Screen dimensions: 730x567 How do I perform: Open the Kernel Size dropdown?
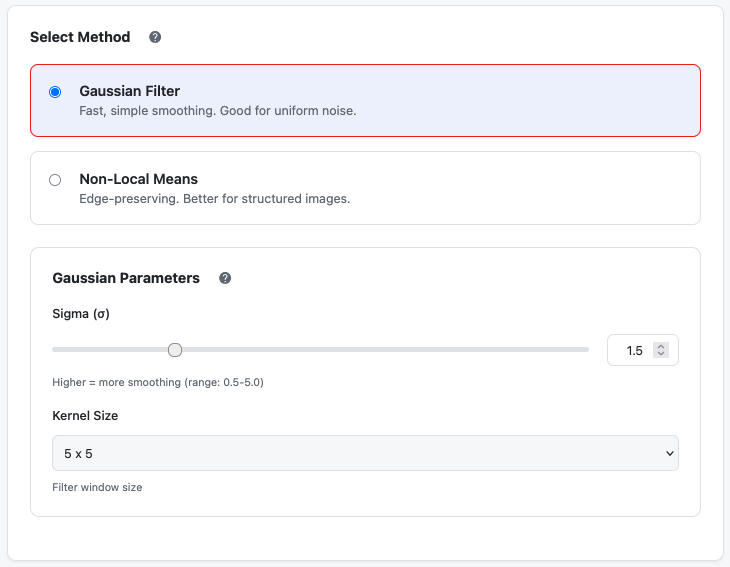pos(365,453)
